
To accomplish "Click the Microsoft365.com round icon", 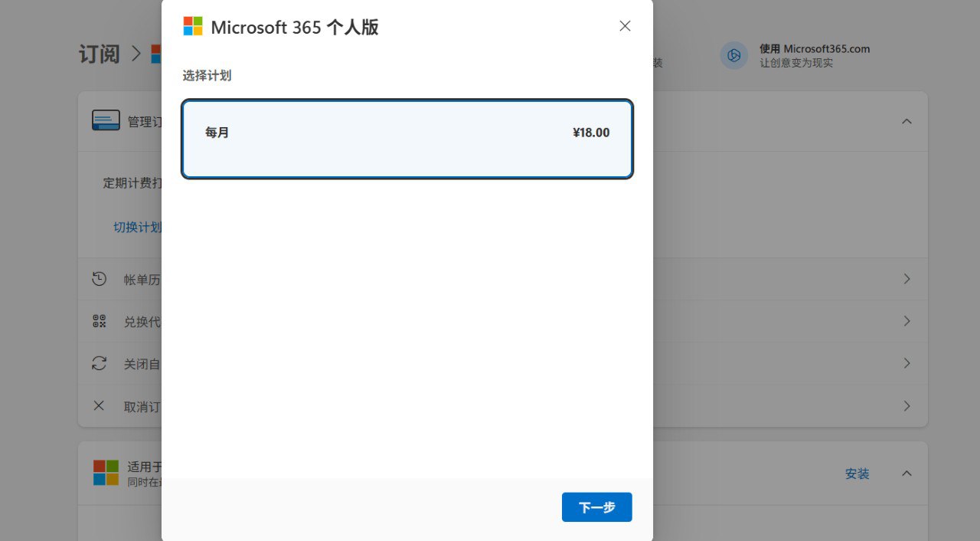I will (733, 55).
